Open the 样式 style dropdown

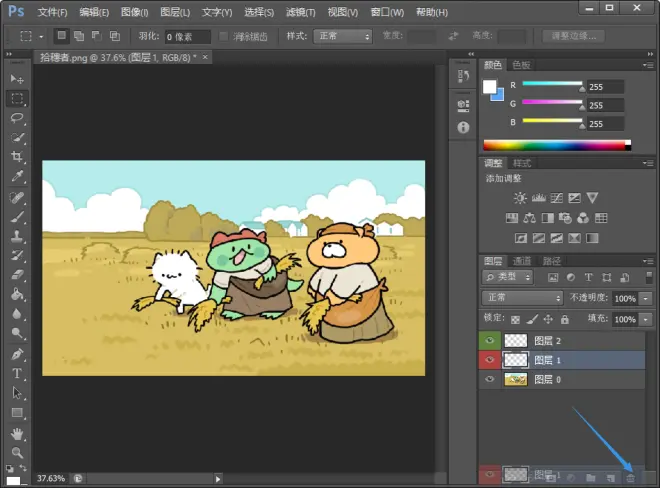coord(343,37)
